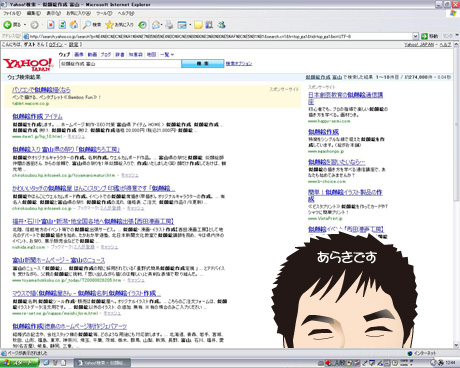Open the Windows スタート (Start) button
The height and width of the screenshot is (368, 460).
19,363
